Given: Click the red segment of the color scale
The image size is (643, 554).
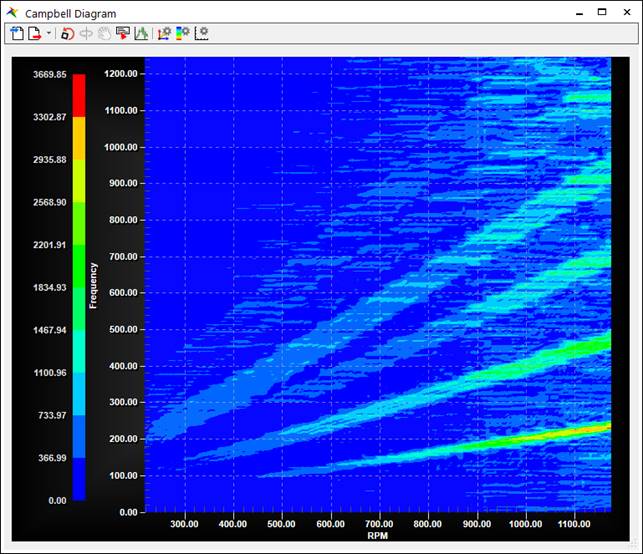Looking at the screenshot, I should click(79, 95).
